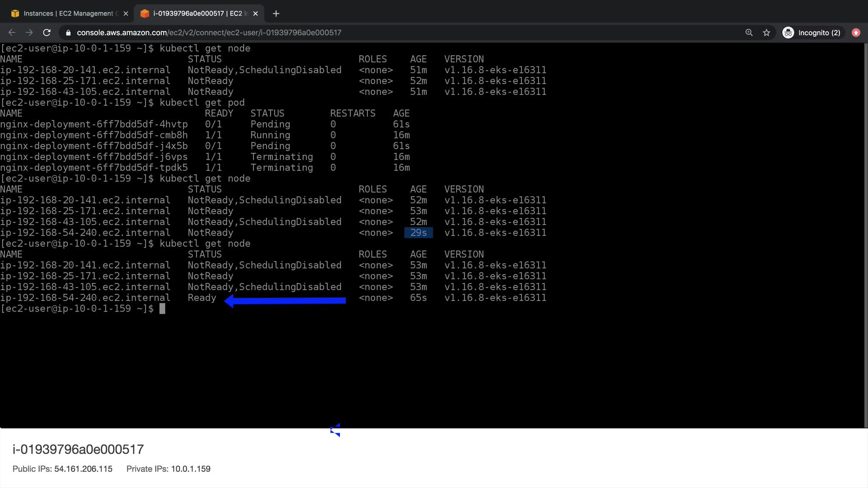Click the terminal prompt cursor line
This screenshot has width=868, height=488.
(162, 309)
